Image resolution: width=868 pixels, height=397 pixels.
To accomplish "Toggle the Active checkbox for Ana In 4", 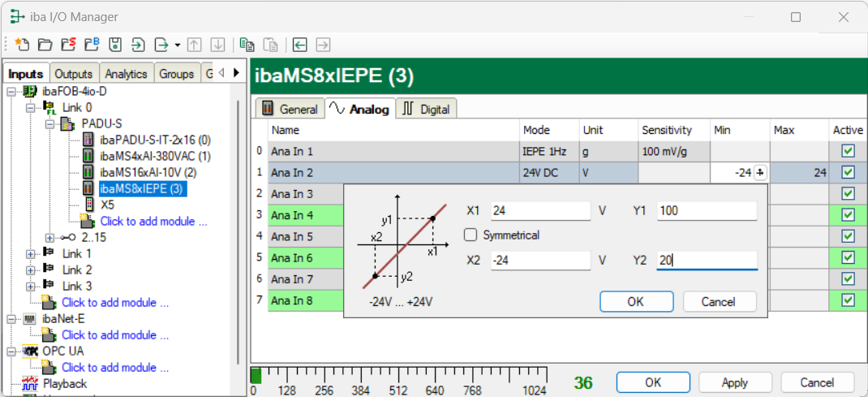I will click(848, 215).
